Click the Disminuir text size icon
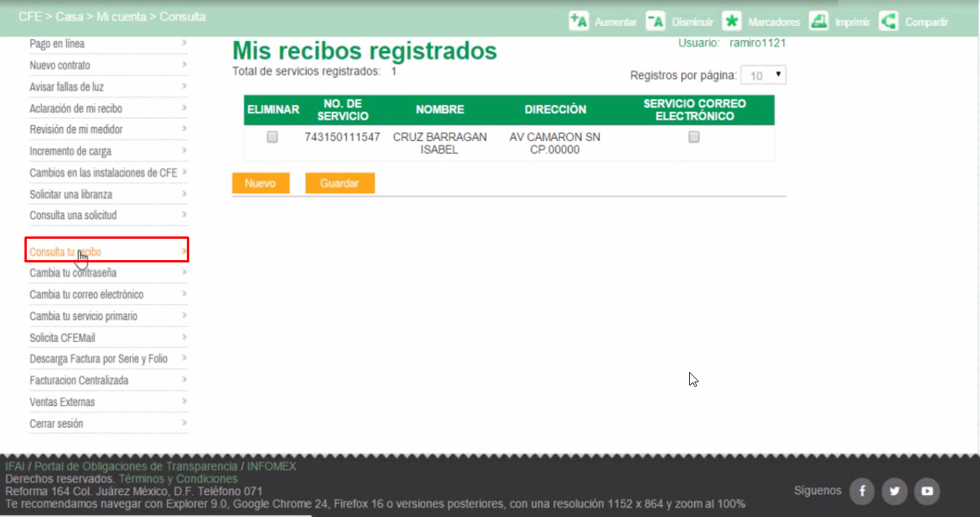Viewport: 980px width, 517px height. point(657,21)
